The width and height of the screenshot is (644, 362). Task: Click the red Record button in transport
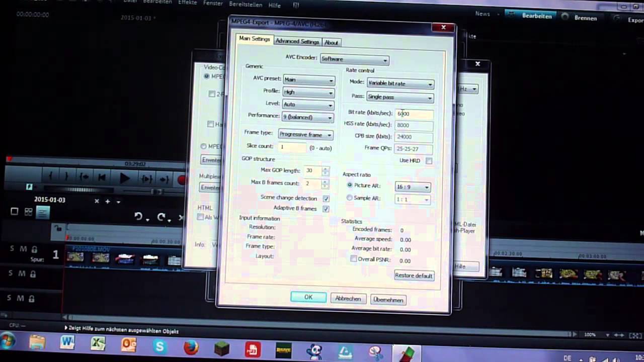click(182, 179)
